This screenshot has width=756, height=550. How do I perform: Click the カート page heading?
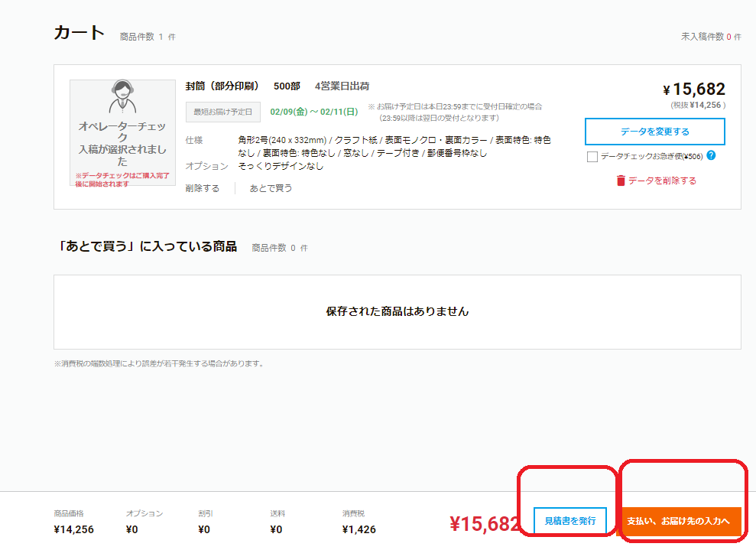(x=79, y=33)
